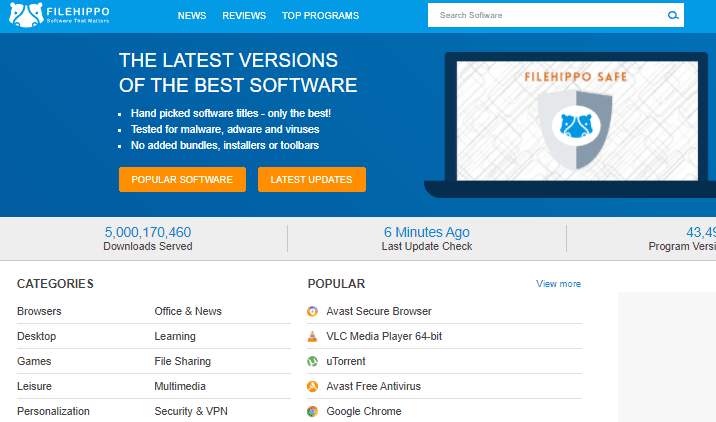Click the uTorrent icon
The height and width of the screenshot is (422, 716).
click(x=312, y=361)
